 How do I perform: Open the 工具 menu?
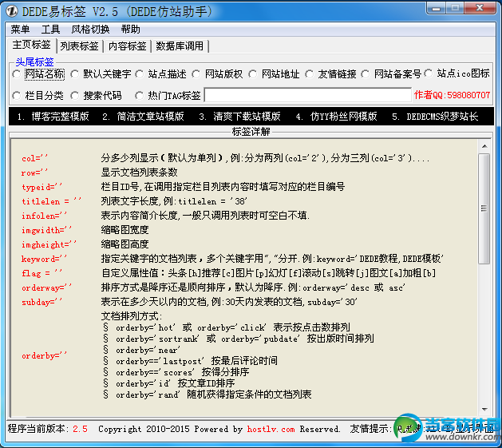(50, 30)
